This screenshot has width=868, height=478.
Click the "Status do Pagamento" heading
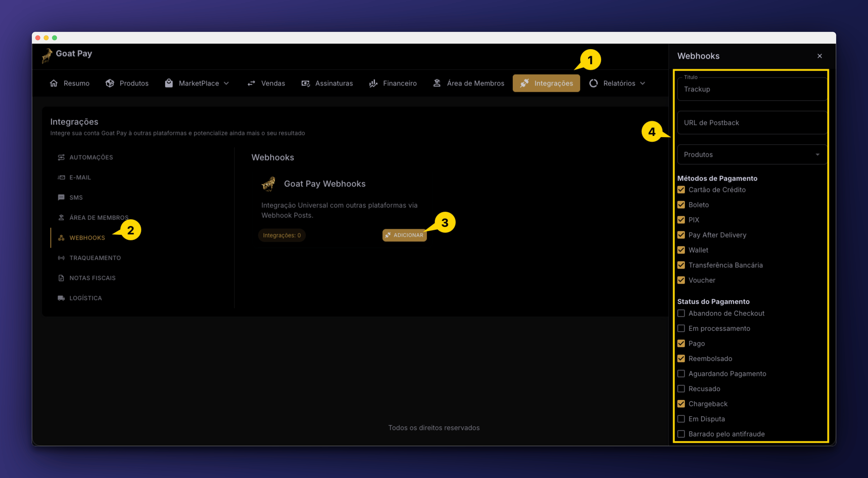pyautogui.click(x=713, y=302)
